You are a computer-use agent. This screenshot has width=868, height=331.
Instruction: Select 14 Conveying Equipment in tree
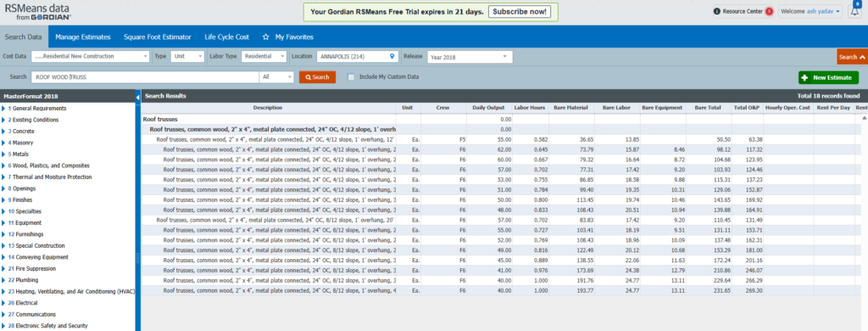pos(38,257)
